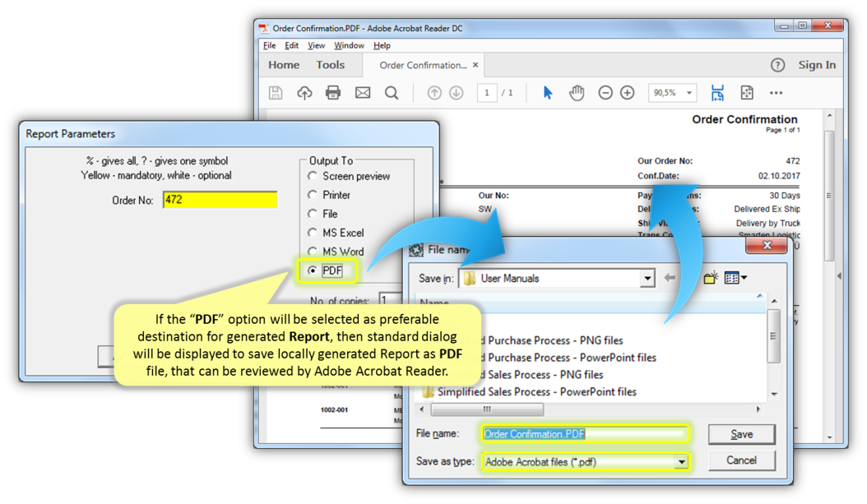The image size is (867, 504).
Task: Expand the Save in folder dropdown
Action: coord(647,279)
